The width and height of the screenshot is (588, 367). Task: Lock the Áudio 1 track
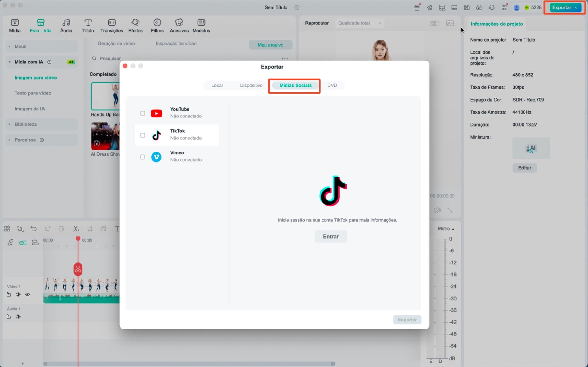9,316
